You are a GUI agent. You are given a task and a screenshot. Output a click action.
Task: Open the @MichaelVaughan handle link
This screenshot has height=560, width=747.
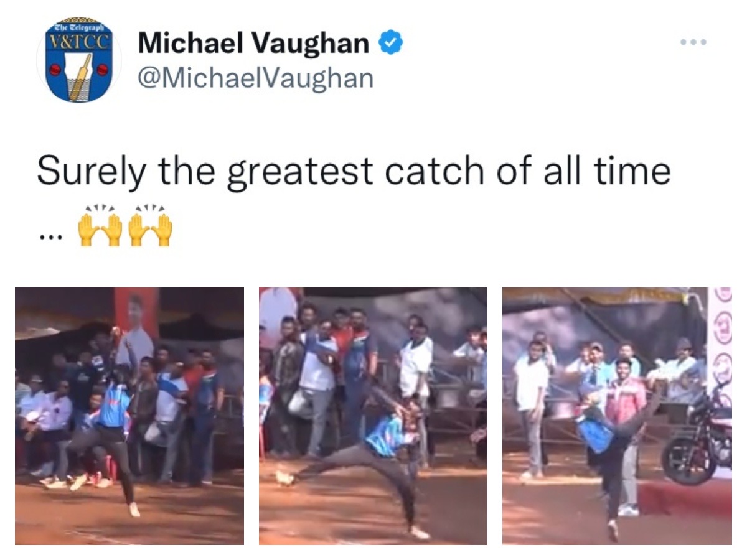255,78
